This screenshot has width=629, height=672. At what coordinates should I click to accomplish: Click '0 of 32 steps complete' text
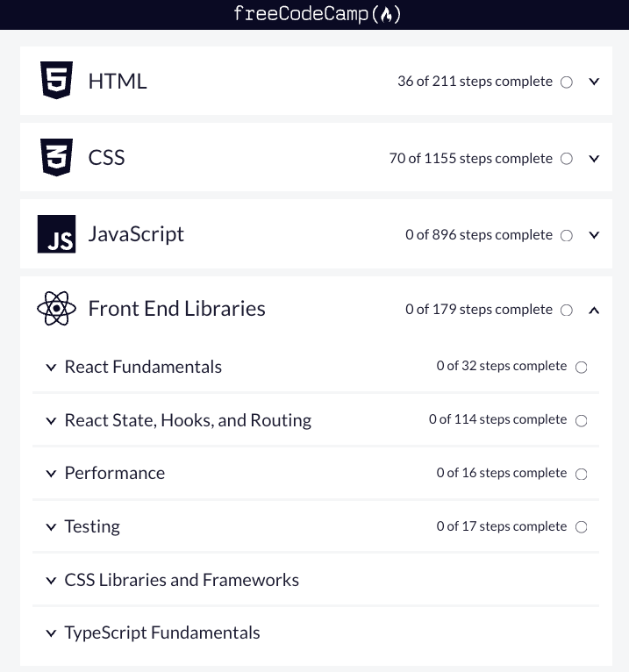point(501,366)
